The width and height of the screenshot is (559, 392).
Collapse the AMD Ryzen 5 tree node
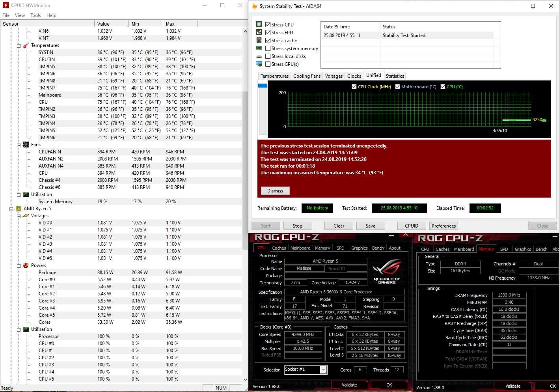(11, 209)
